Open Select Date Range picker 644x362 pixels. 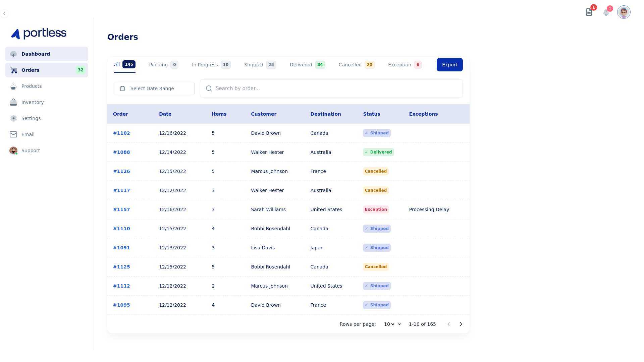[154, 88]
